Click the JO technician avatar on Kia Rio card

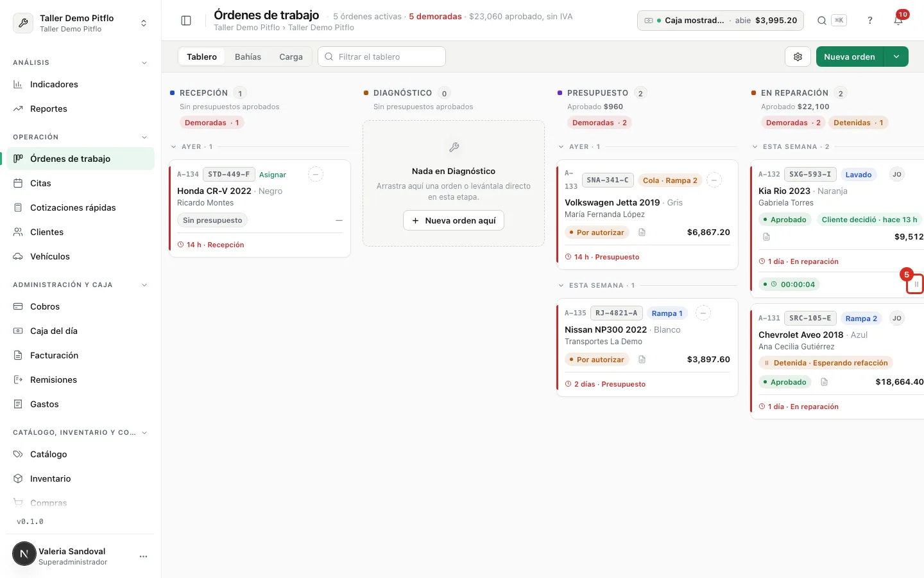[x=897, y=174]
